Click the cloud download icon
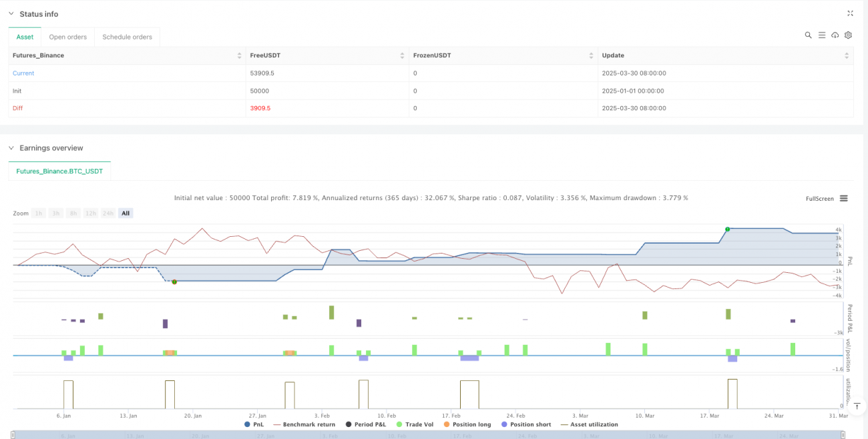 coord(835,35)
